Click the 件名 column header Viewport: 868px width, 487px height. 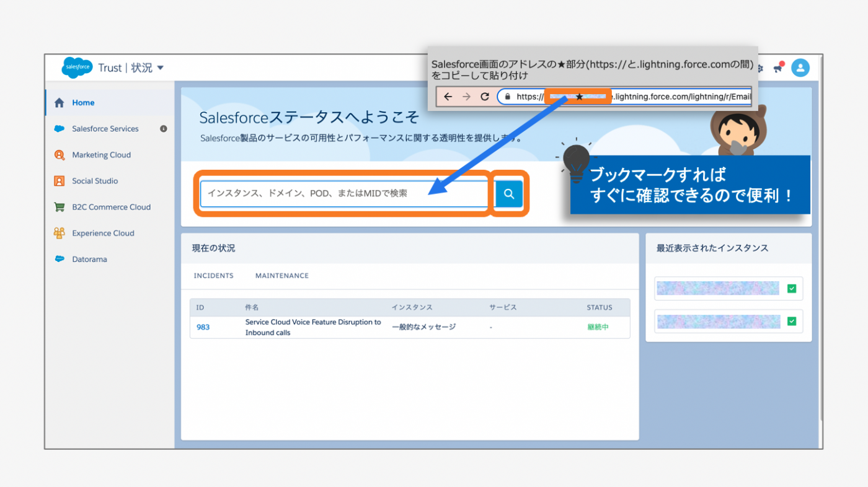(x=252, y=307)
